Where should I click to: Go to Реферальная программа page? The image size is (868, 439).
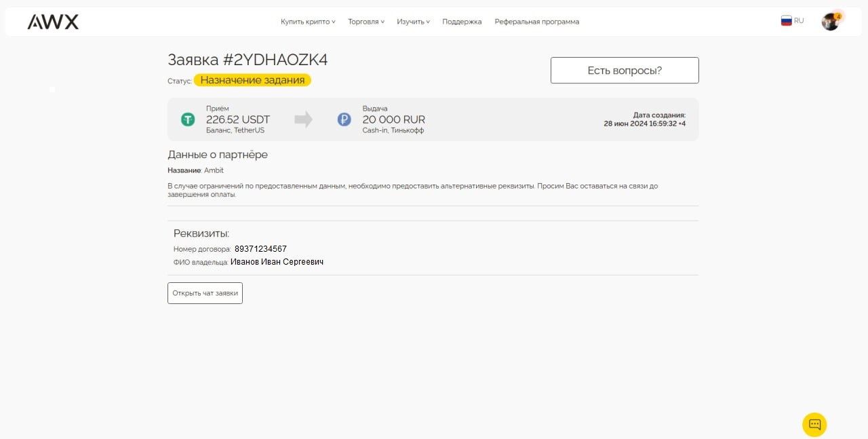[x=536, y=22]
